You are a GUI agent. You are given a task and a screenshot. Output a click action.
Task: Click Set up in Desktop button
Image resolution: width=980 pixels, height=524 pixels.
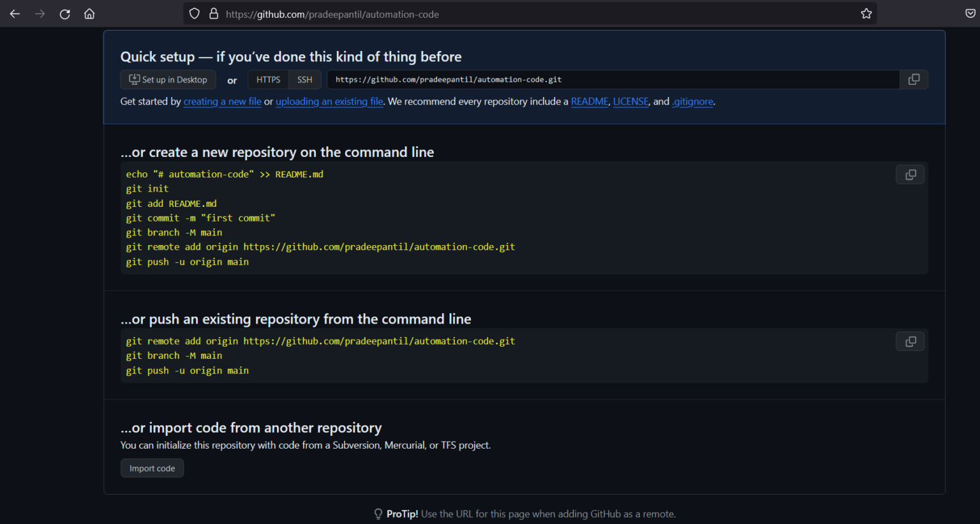168,80
